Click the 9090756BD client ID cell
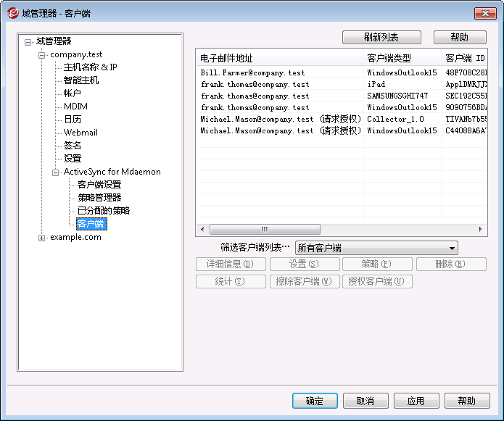The image size is (504, 421). (464, 107)
